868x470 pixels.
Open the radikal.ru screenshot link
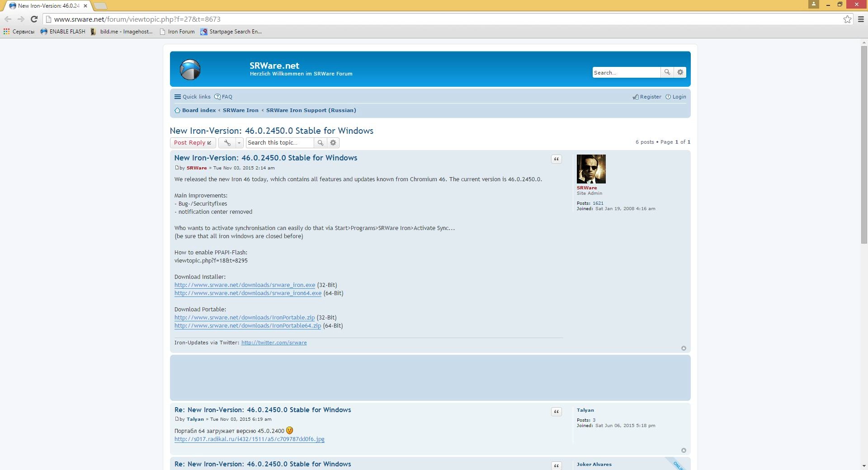pos(250,439)
